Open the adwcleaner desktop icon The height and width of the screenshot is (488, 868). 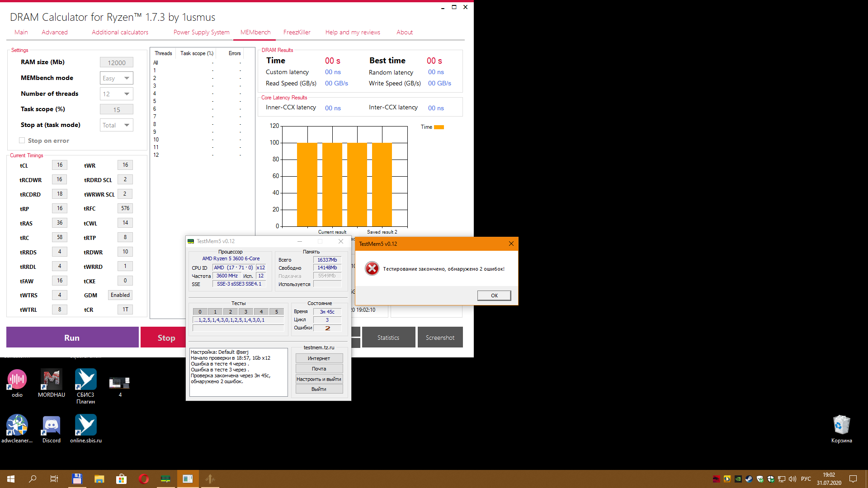point(17,426)
